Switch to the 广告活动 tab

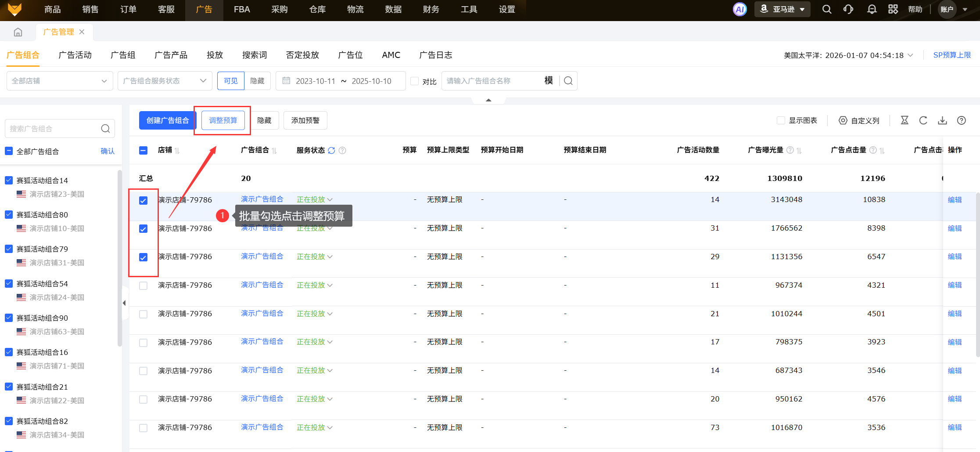pyautogui.click(x=75, y=55)
